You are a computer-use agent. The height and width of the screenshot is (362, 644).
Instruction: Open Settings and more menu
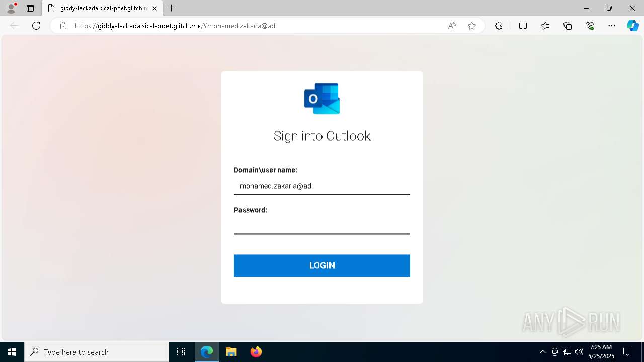[612, 26]
